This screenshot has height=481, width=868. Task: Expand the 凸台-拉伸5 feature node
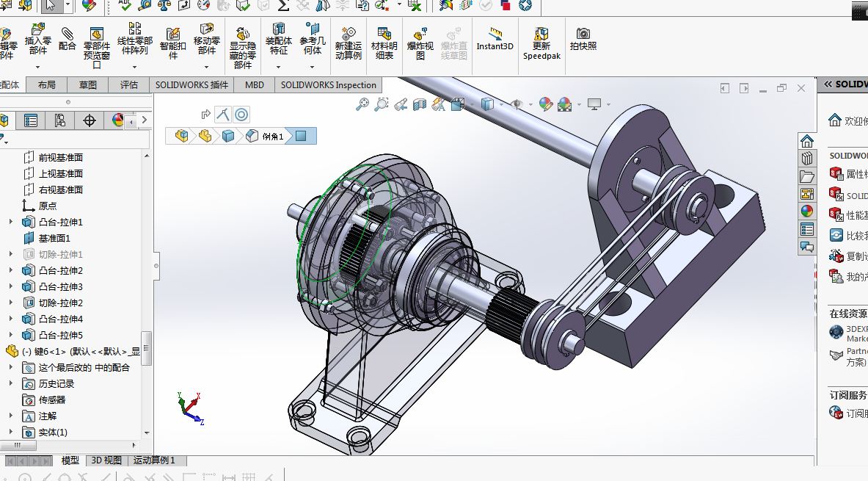[x=10, y=335]
